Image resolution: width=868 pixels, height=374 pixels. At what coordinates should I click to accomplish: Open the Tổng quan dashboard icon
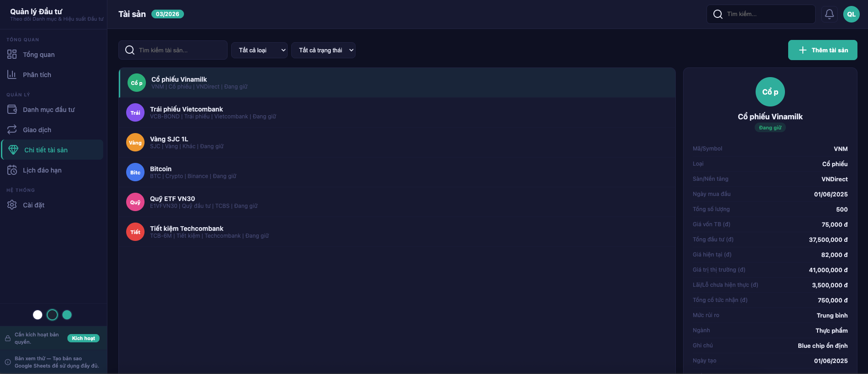point(12,55)
